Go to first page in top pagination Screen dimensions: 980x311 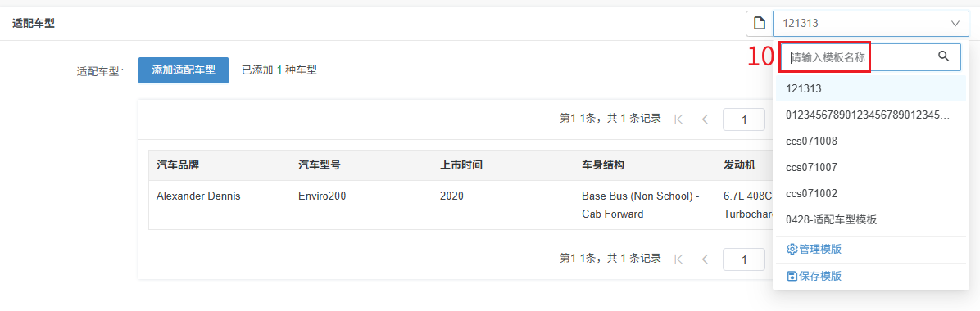679,119
